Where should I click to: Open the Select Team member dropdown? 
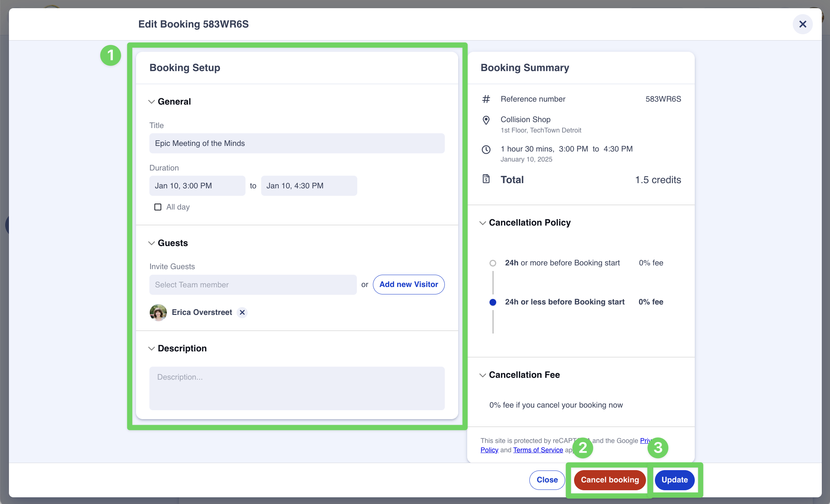[253, 285]
